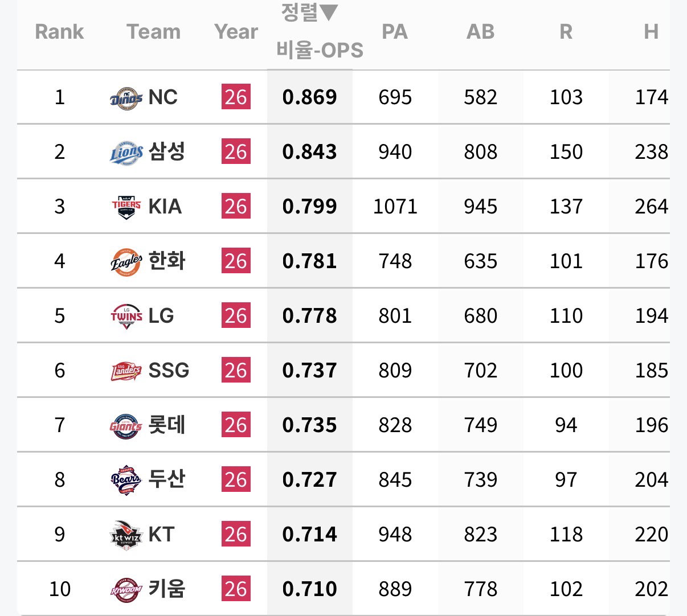This screenshot has width=687, height=616.
Task: Click the SSG Landers team logo
Action: pos(126,371)
